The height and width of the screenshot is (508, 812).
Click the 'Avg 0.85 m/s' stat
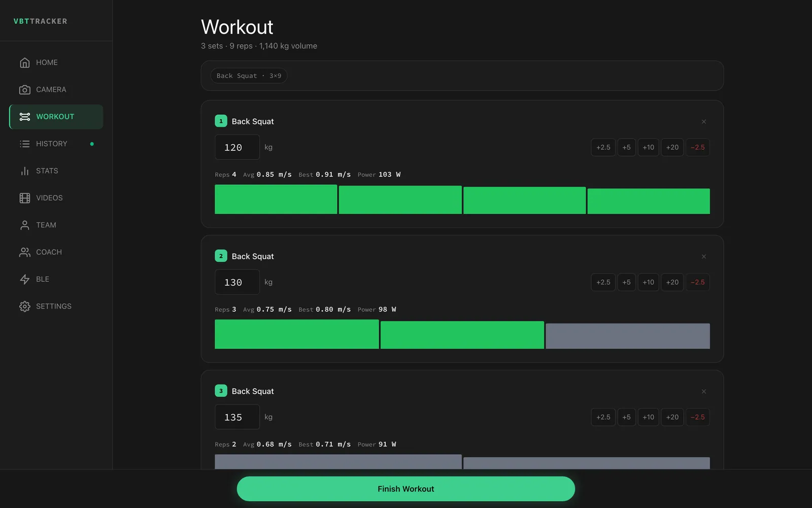pos(267,174)
